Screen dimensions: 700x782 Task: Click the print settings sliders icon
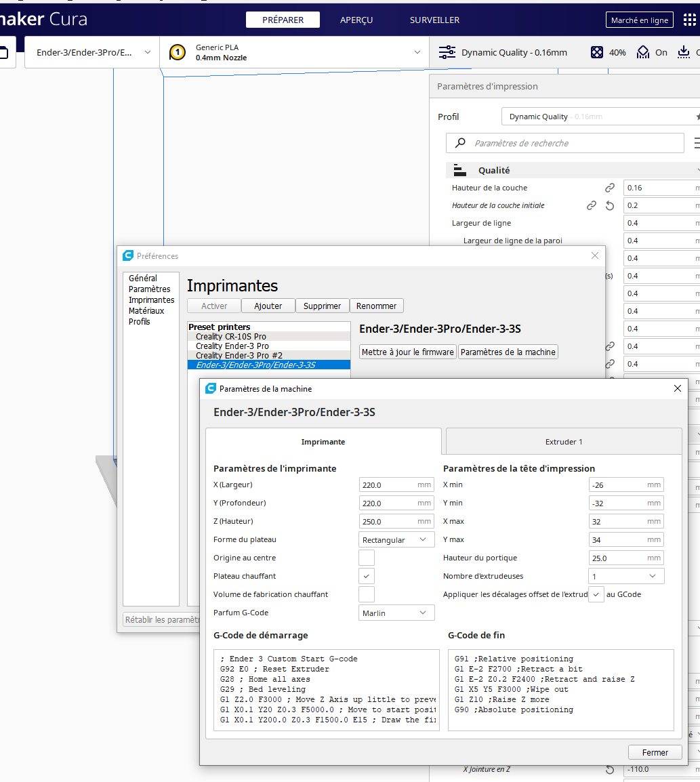pyautogui.click(x=447, y=52)
